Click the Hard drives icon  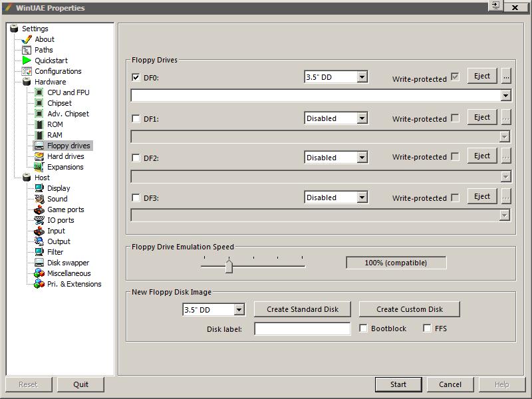point(39,156)
